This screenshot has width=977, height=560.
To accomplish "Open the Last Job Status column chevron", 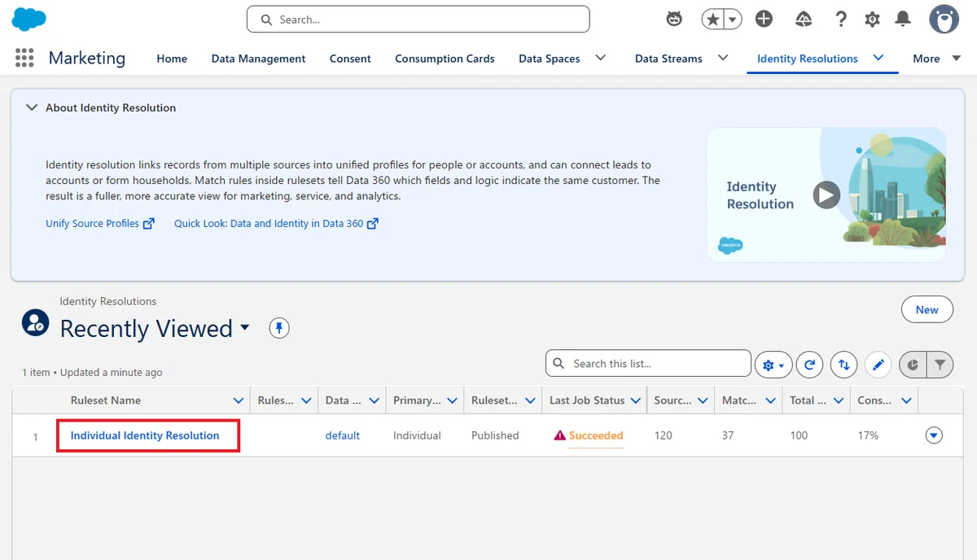I will [x=635, y=400].
